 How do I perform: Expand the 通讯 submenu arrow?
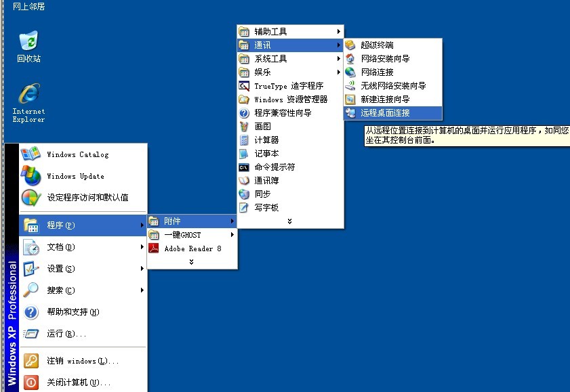coord(338,45)
